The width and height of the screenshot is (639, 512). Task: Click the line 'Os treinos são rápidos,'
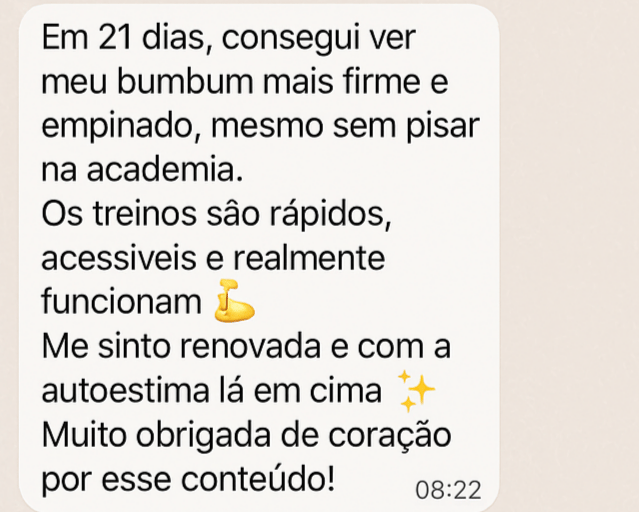216,215
